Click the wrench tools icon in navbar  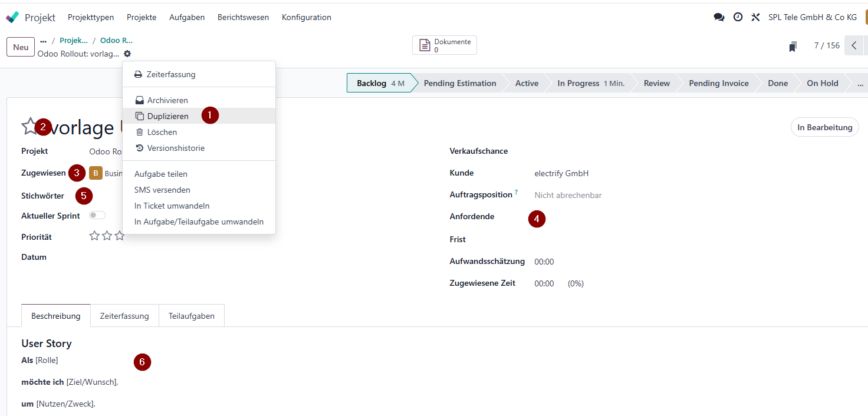755,17
